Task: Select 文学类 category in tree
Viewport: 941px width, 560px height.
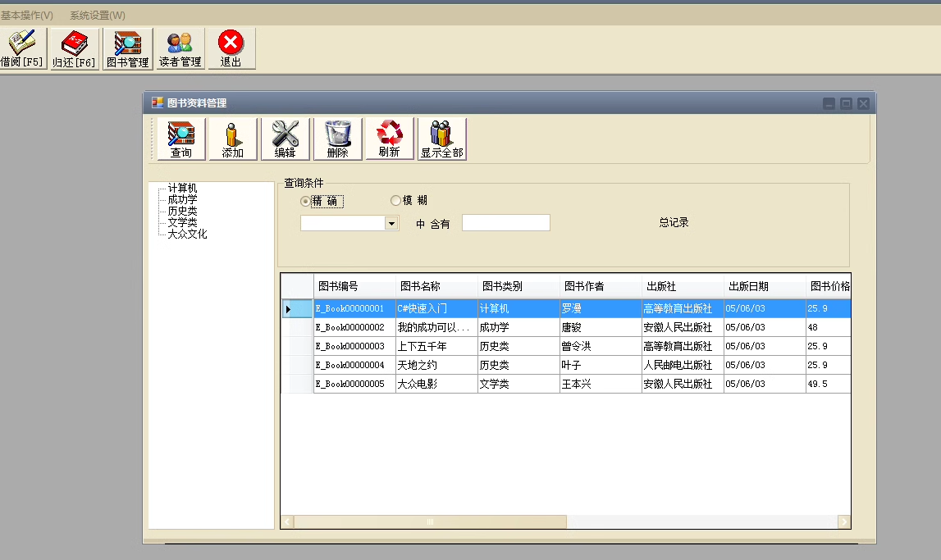Action: coord(182,222)
